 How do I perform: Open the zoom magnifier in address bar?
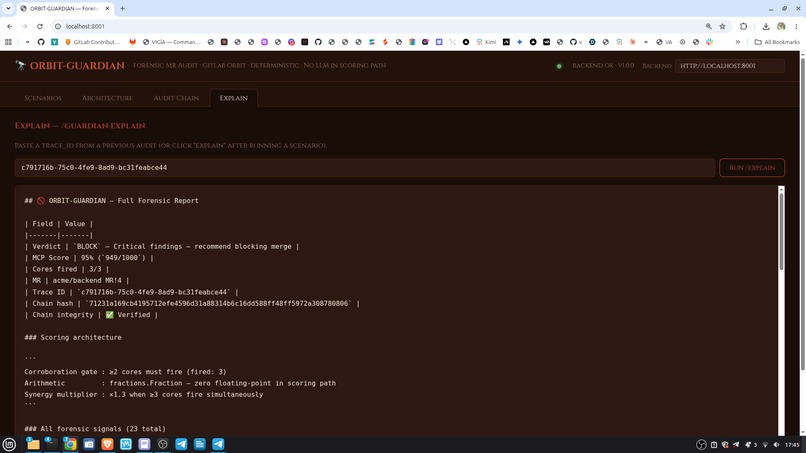(x=708, y=26)
